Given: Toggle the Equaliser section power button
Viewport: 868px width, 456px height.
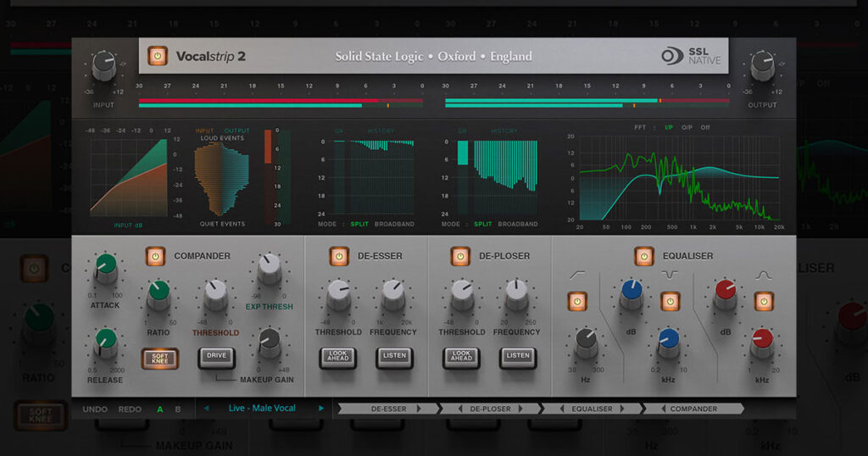Looking at the screenshot, I should point(644,256).
